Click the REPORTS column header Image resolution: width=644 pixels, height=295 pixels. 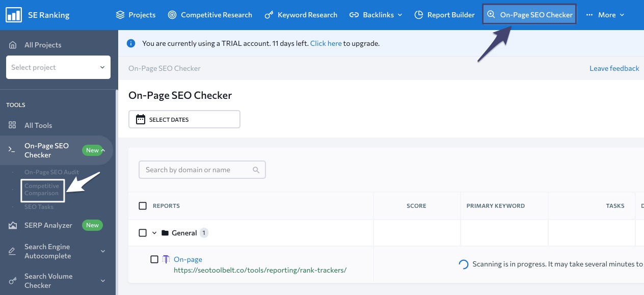tap(166, 206)
